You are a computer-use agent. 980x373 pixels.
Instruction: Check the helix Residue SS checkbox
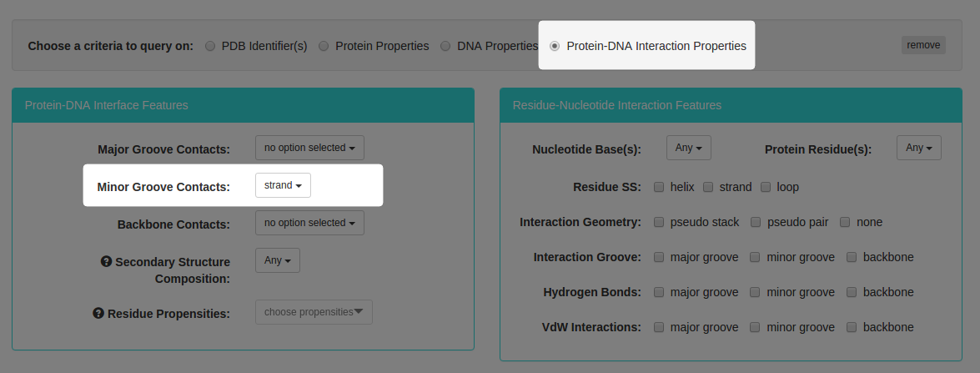[659, 187]
